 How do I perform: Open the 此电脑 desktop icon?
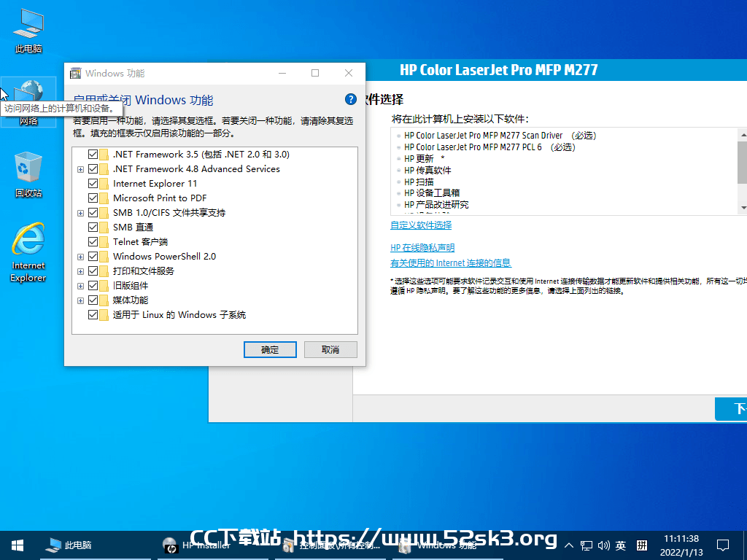[x=28, y=31]
